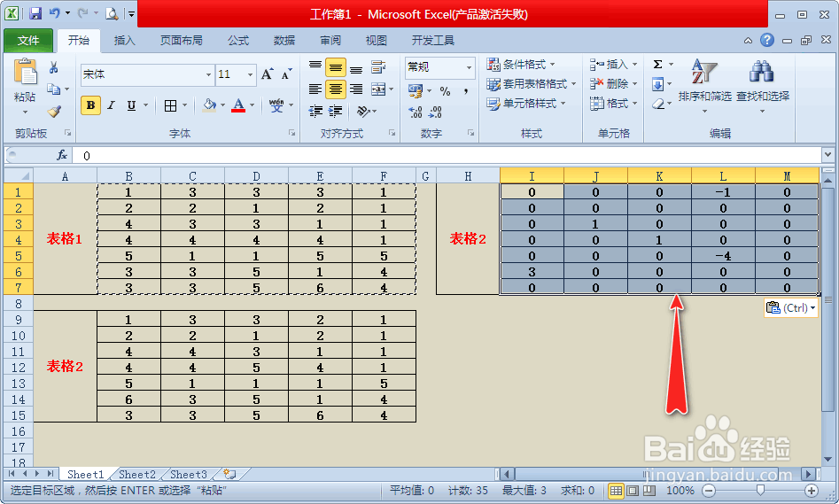Viewport: 839px width, 504px height.
Task: Click the text orientation icon
Action: [364, 112]
